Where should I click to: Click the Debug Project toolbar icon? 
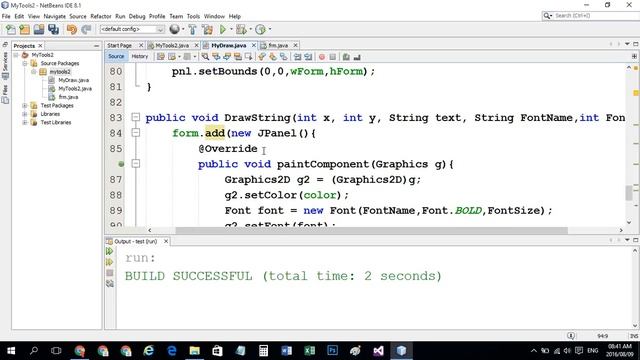pos(241,29)
